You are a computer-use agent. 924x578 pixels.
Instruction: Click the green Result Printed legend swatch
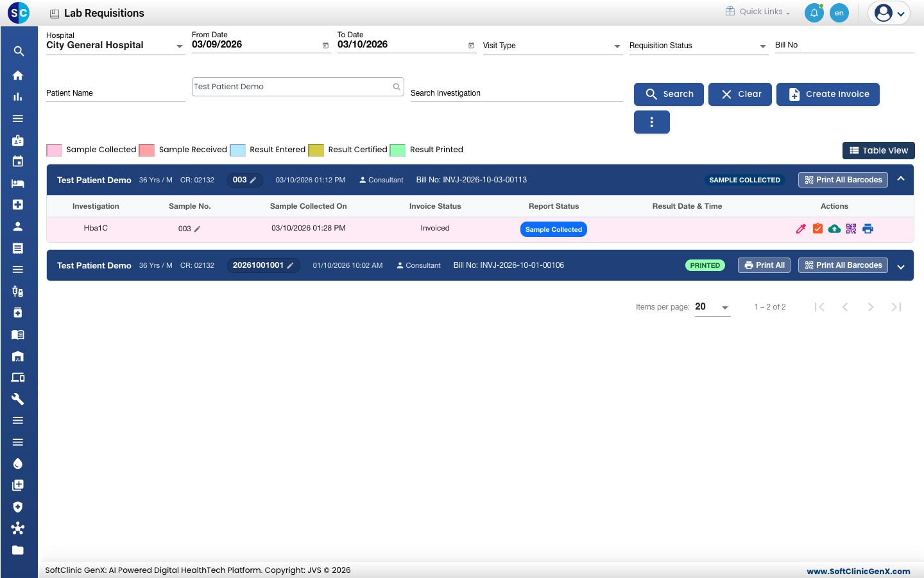pyautogui.click(x=398, y=150)
